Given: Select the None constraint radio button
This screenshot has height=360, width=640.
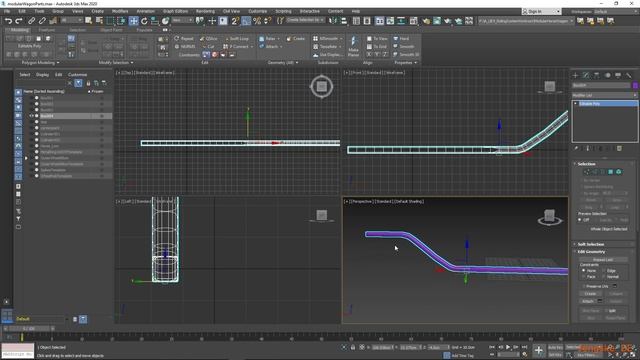Looking at the screenshot, I should [x=584, y=270].
